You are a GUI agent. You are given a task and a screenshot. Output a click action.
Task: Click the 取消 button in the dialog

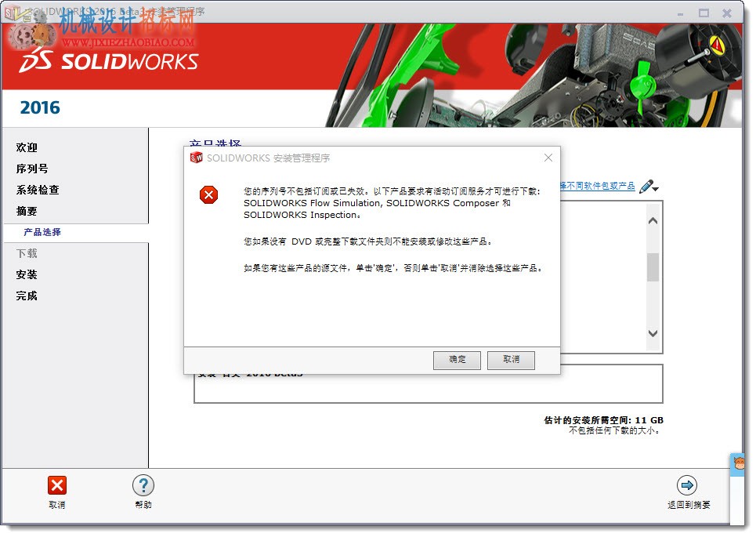pyautogui.click(x=511, y=360)
